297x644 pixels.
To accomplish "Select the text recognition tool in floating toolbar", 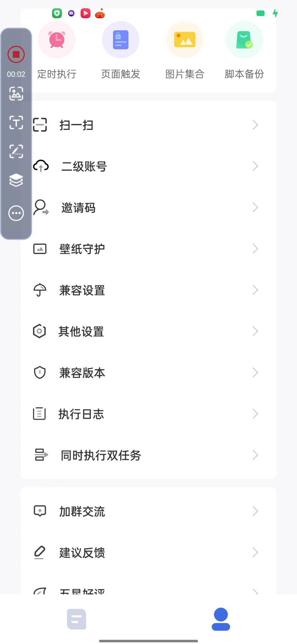I will 16,122.
